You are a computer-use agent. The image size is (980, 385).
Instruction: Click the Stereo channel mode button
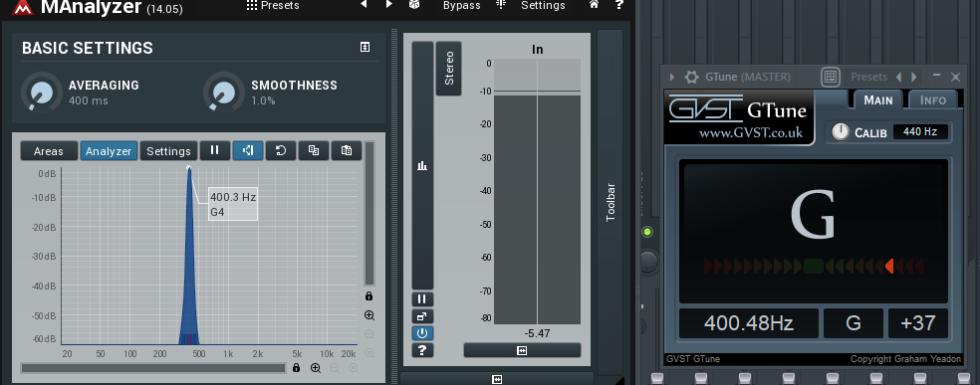click(x=449, y=69)
